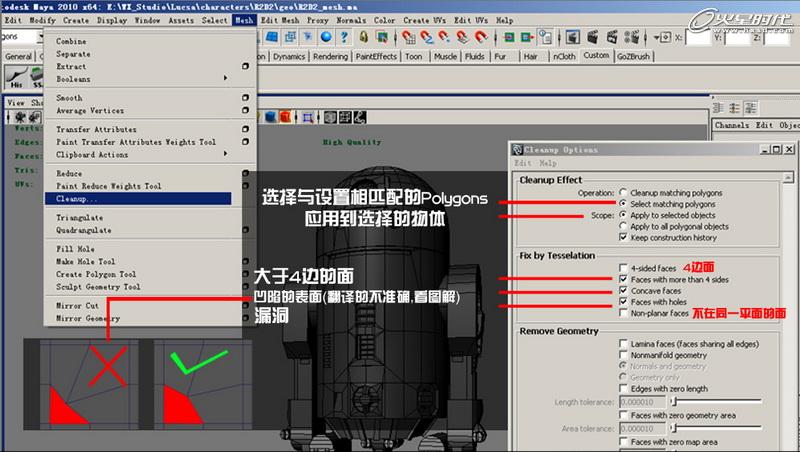This screenshot has width=800, height=452.
Task: Click the red cube shading icon
Action: coord(285,117)
